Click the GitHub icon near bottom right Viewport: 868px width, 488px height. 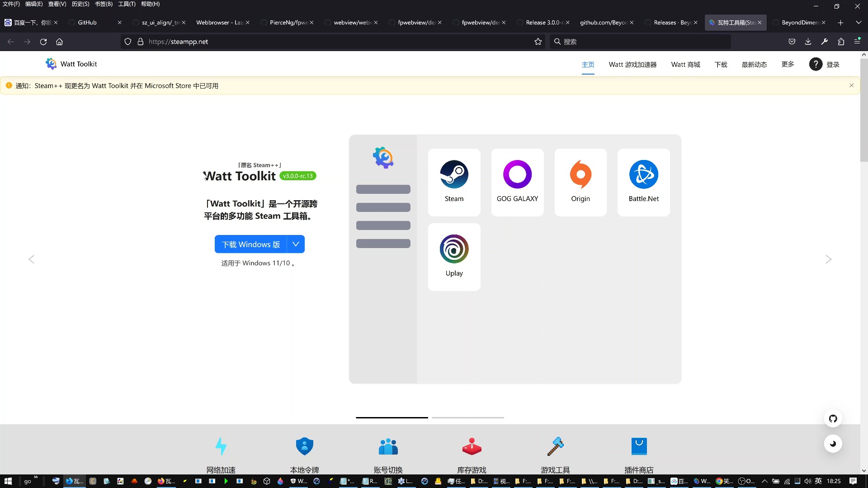833,418
